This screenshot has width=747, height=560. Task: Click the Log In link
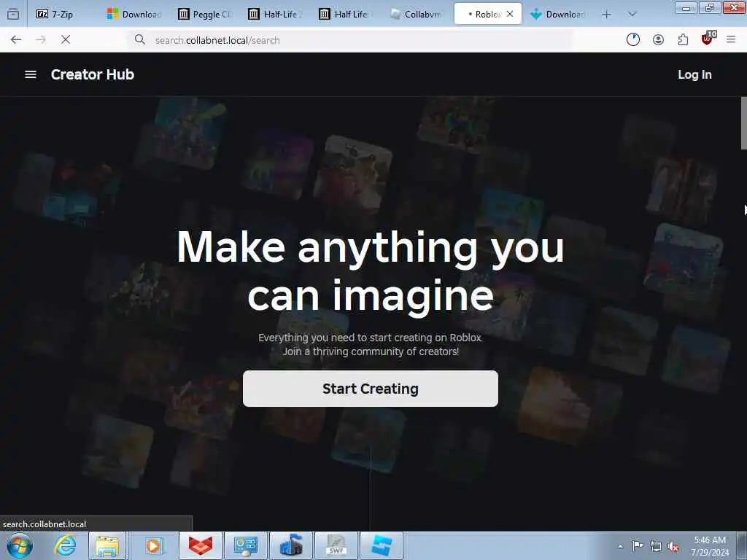694,74
